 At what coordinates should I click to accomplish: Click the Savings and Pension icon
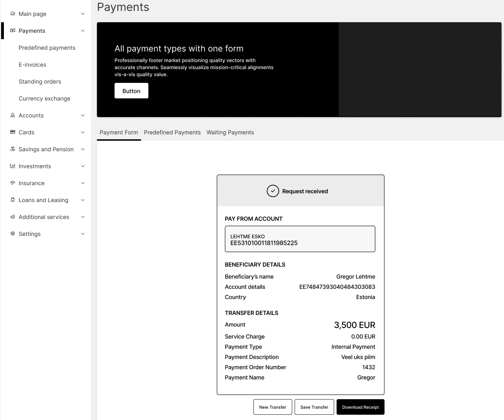13,149
